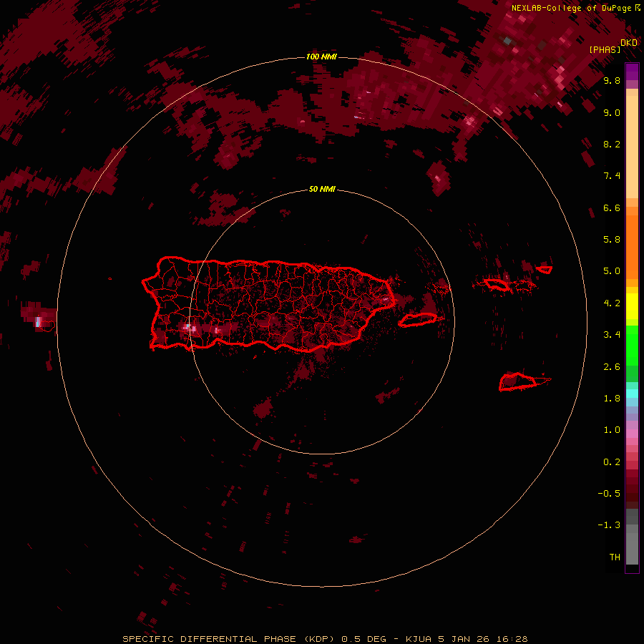
Task: Click the KDP product caption at the bottom
Action: click(325, 639)
